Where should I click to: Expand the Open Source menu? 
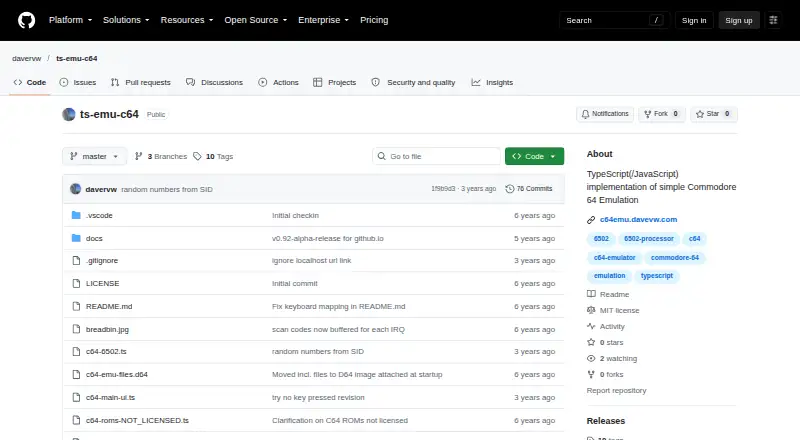coord(256,20)
